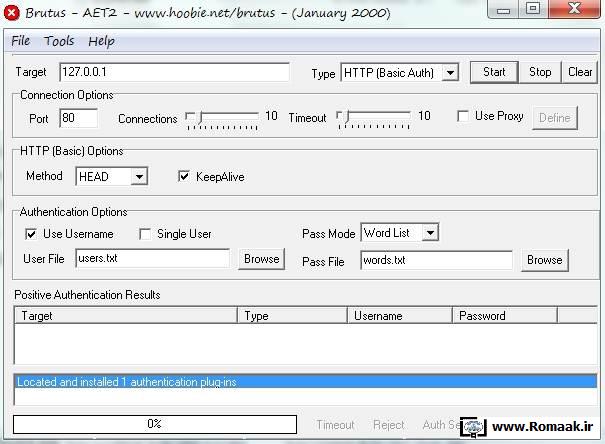Click the Target column header in results
This screenshot has height=444, width=605.
tap(126, 316)
